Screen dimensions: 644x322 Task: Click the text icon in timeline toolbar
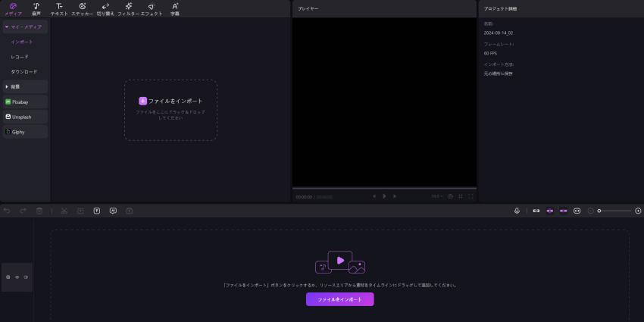(97, 211)
